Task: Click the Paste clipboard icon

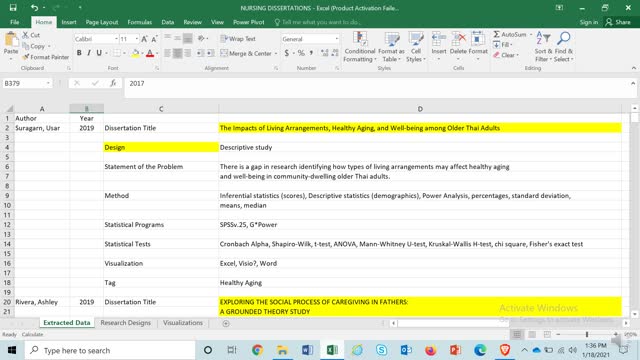Action: pos(11,40)
